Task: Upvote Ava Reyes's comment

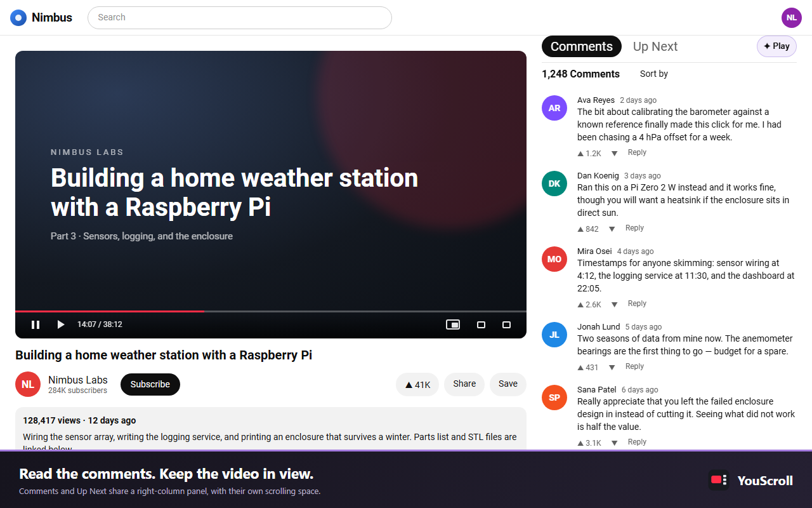Action: (580, 154)
